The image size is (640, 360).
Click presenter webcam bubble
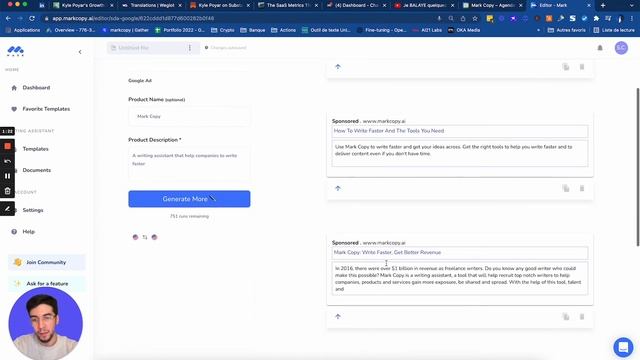click(46, 324)
